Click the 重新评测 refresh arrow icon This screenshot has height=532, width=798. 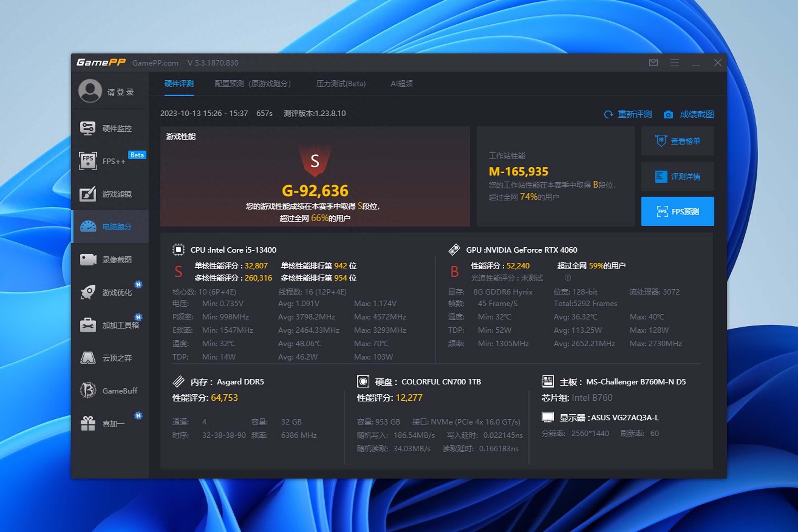click(x=609, y=114)
